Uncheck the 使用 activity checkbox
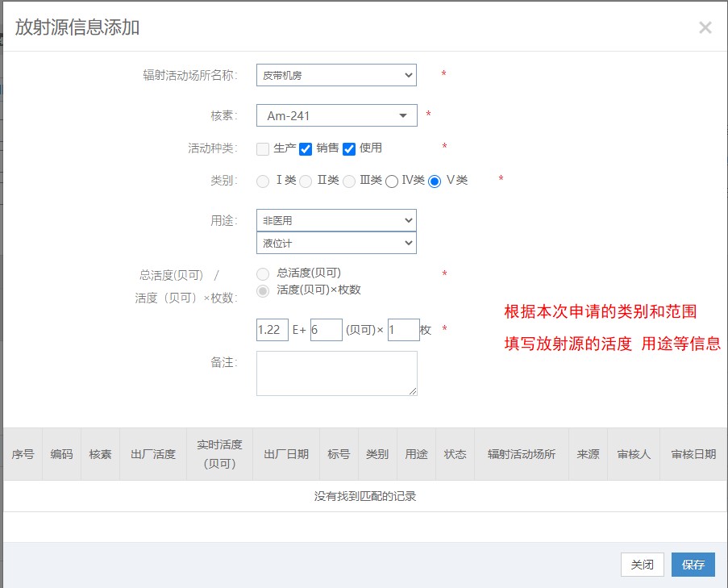 (x=348, y=149)
